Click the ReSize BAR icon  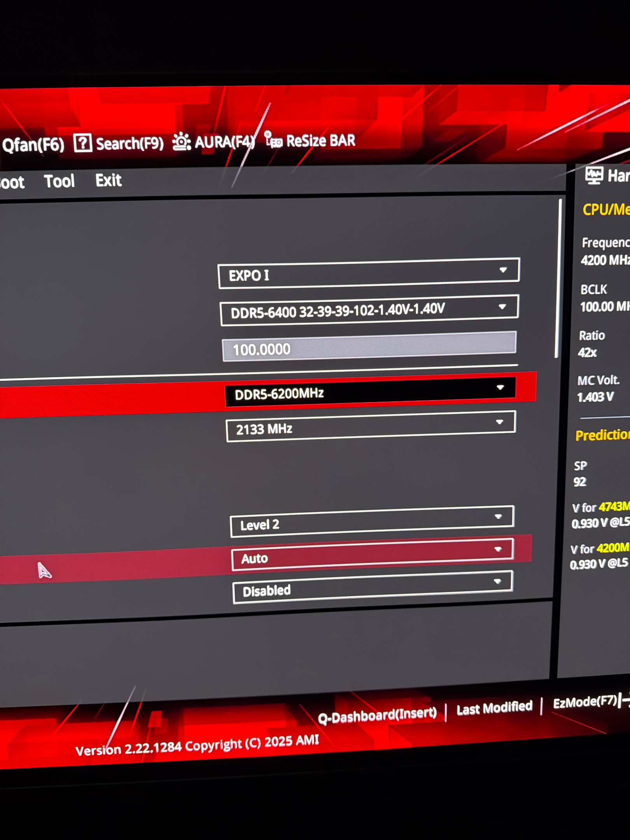pyautogui.click(x=273, y=140)
